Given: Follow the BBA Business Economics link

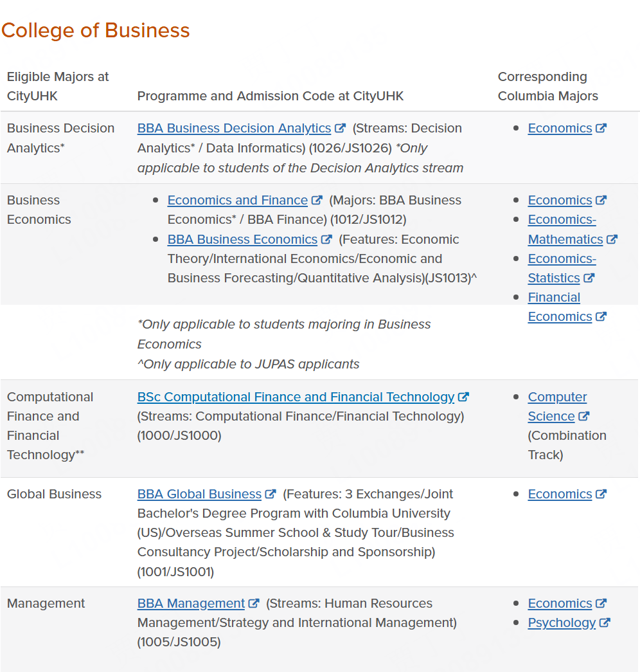Looking at the screenshot, I should pyautogui.click(x=242, y=239).
